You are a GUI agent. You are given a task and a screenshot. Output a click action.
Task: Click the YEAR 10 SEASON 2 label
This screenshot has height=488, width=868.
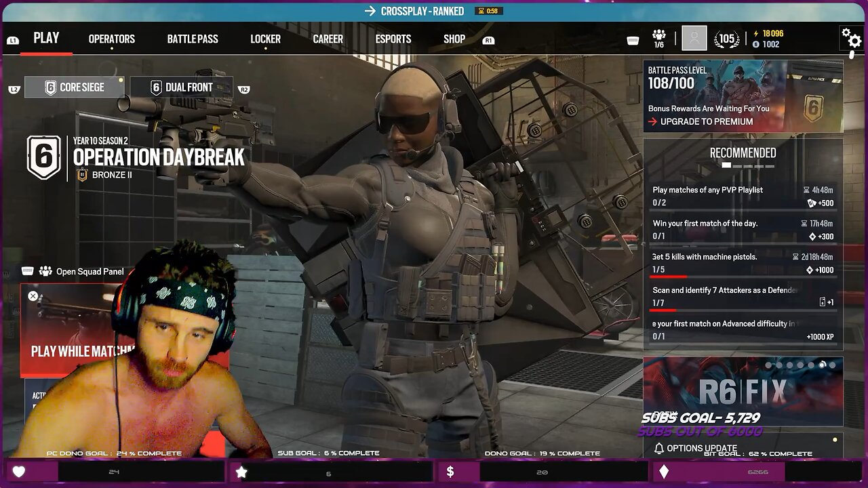(x=100, y=140)
